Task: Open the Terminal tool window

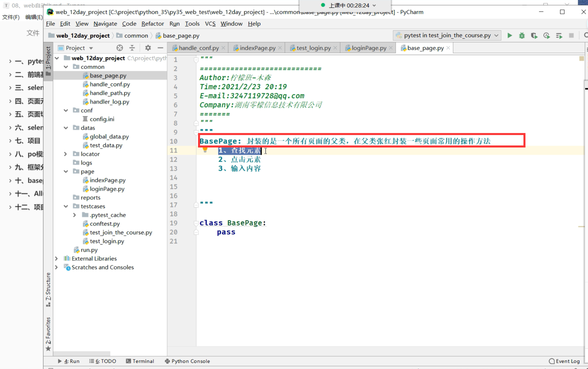Action: tap(140, 361)
